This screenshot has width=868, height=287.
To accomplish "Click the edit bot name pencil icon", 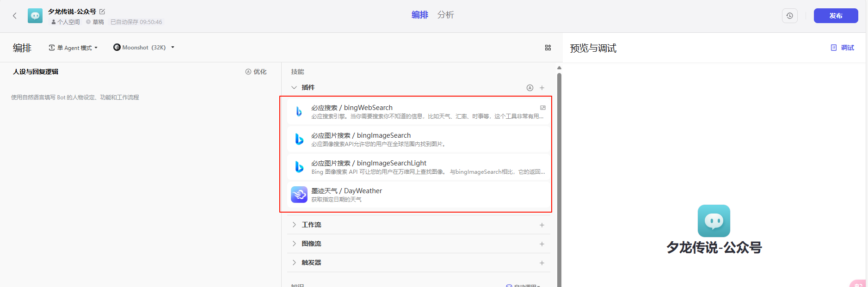I will 102,12.
